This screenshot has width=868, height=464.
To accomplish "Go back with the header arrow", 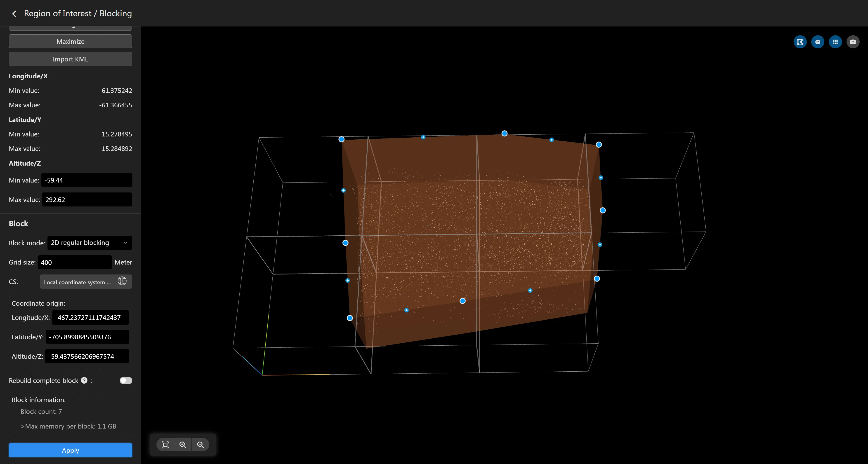I will tap(14, 14).
